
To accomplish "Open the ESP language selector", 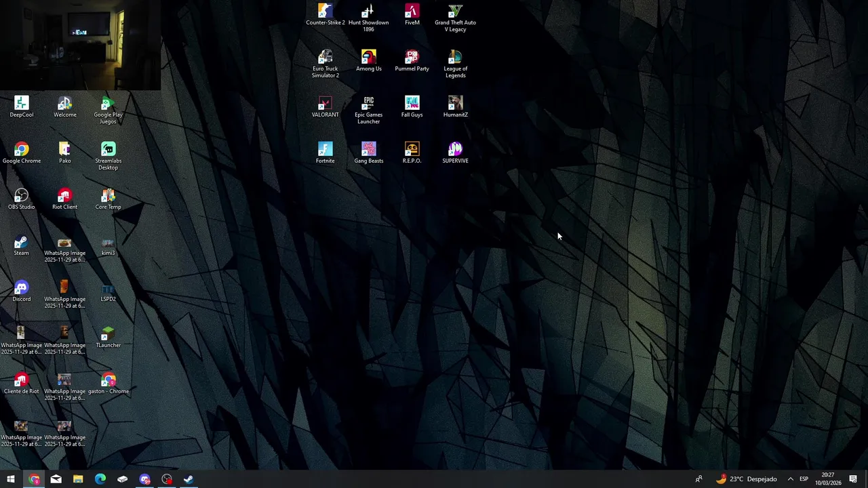I will 804,479.
